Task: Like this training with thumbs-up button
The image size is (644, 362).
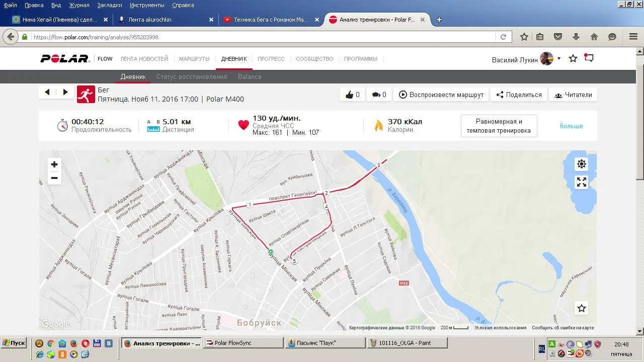Action: (x=353, y=95)
